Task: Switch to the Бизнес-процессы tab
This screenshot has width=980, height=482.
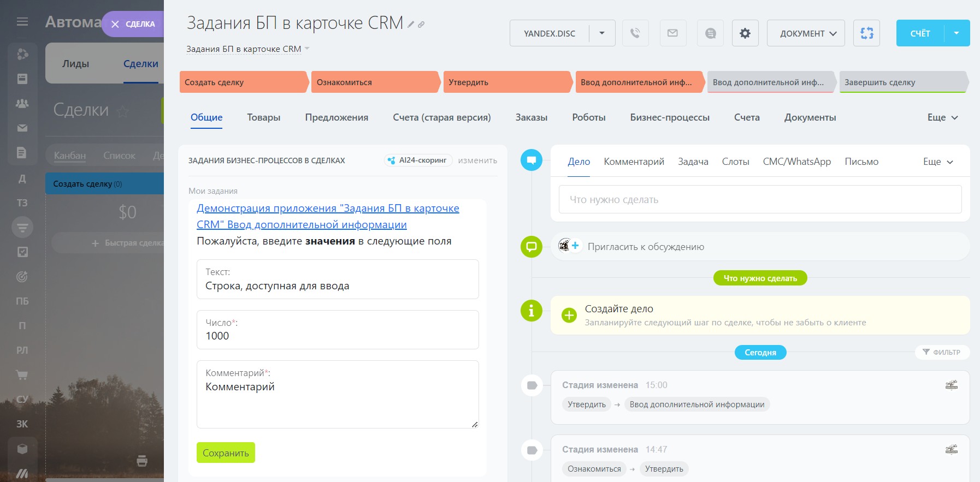Action: point(669,117)
